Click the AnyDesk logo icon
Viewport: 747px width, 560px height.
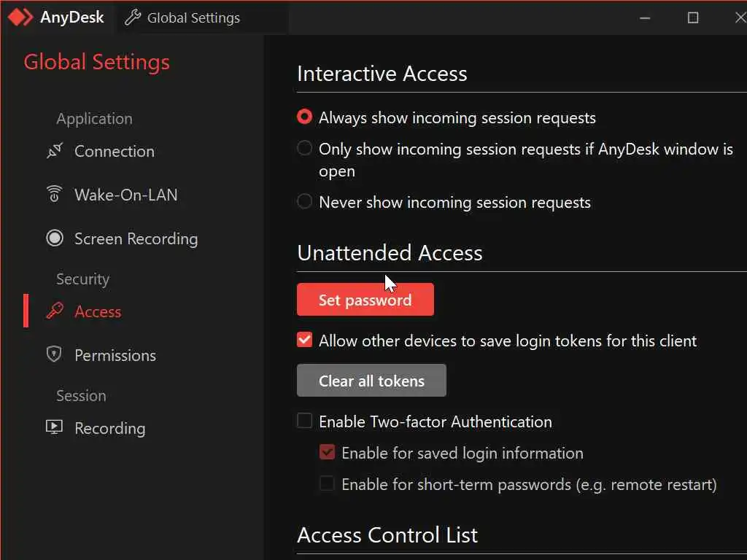point(20,17)
